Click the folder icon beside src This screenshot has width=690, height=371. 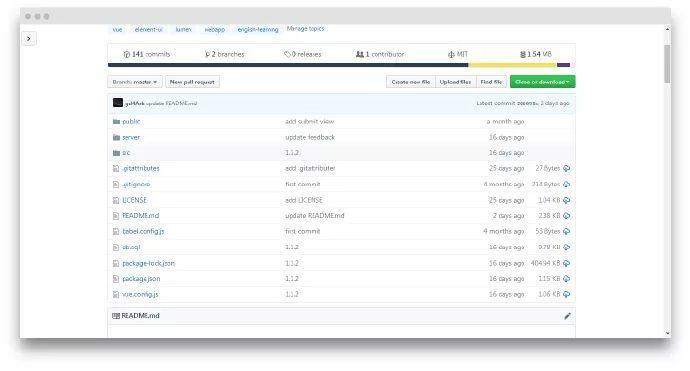coord(116,153)
